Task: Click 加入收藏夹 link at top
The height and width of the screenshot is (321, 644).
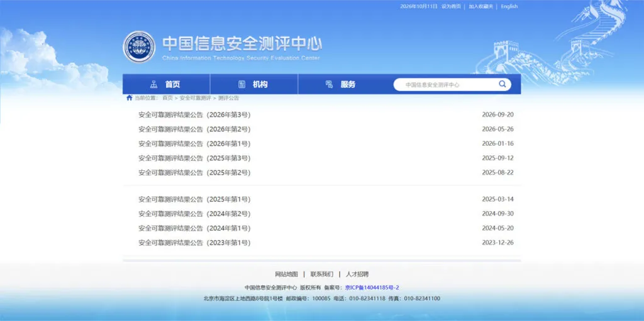Action: click(x=481, y=6)
